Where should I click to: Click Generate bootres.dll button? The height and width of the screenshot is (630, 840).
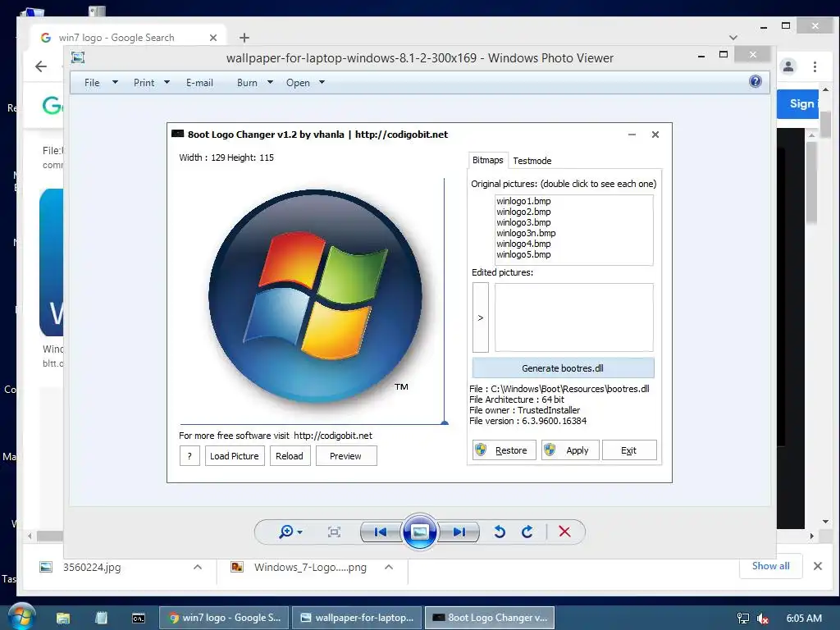click(x=563, y=368)
